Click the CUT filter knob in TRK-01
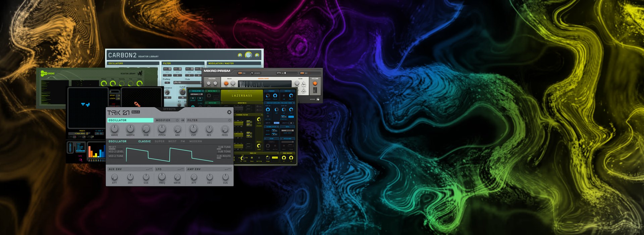This screenshot has width=644, height=235. (x=193, y=129)
